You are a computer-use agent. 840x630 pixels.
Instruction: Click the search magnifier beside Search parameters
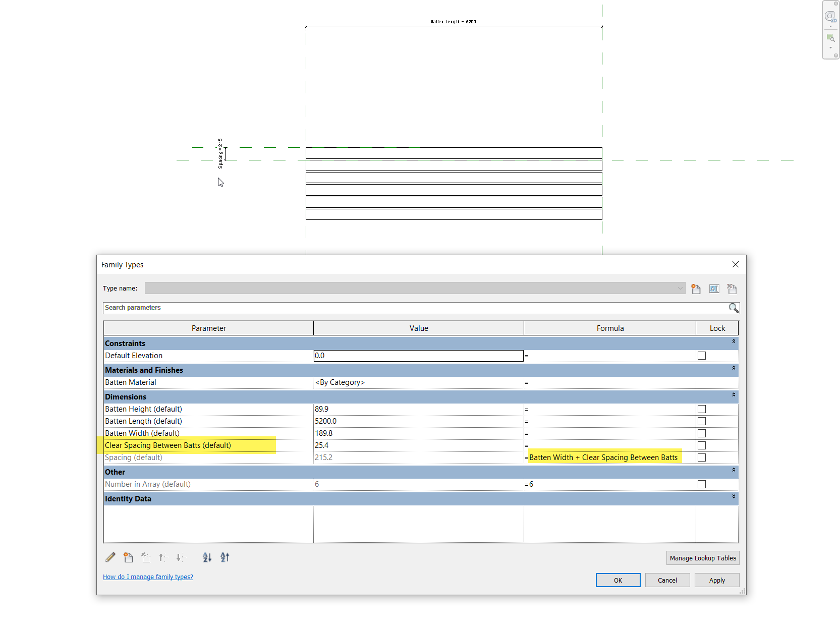coord(734,308)
